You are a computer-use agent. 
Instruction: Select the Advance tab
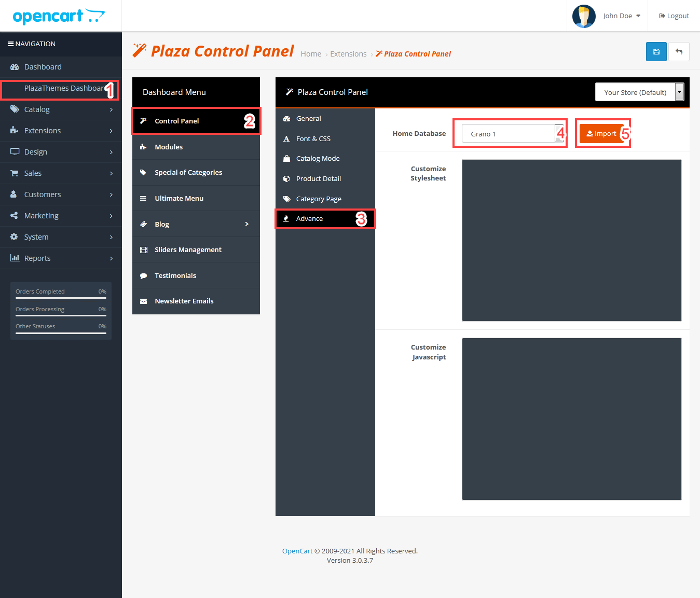pos(325,219)
